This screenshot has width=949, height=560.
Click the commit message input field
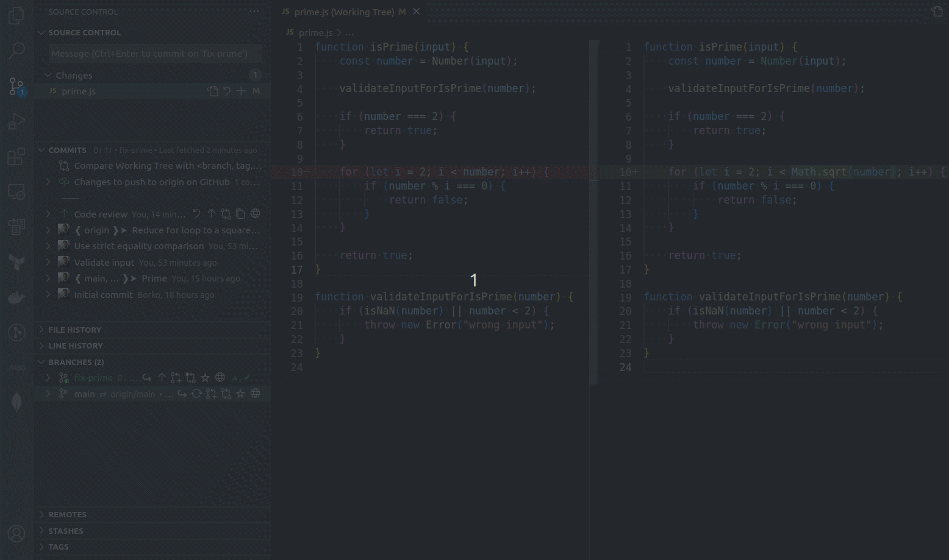point(155,54)
